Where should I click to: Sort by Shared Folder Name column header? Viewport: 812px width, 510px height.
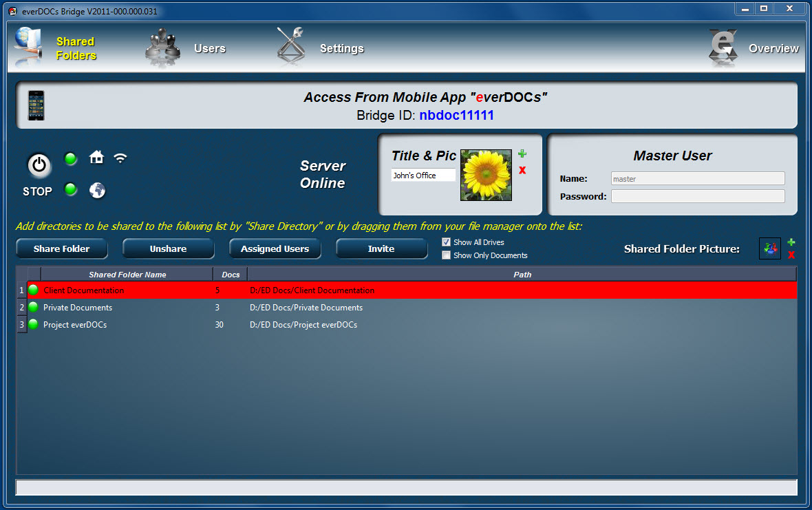click(127, 275)
